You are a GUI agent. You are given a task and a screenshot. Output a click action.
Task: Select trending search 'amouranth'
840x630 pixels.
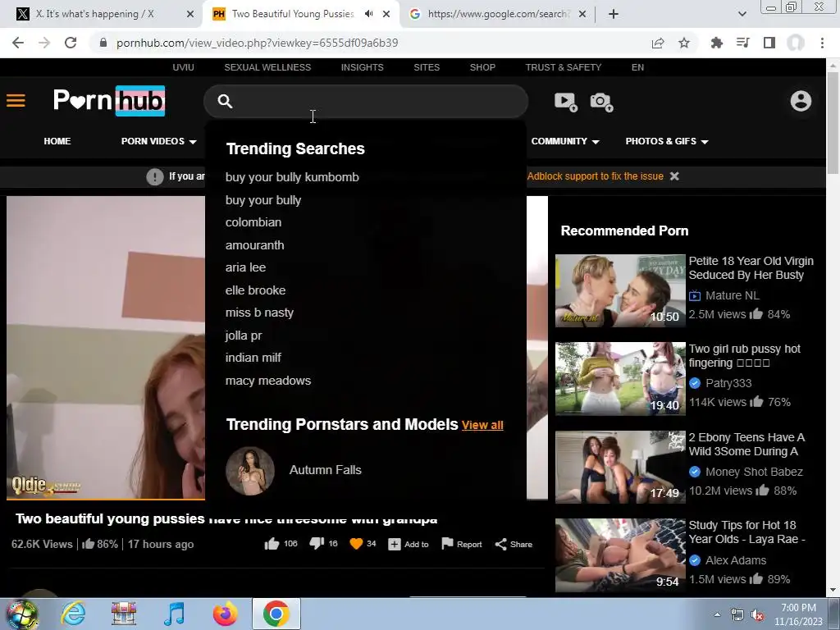tap(254, 245)
